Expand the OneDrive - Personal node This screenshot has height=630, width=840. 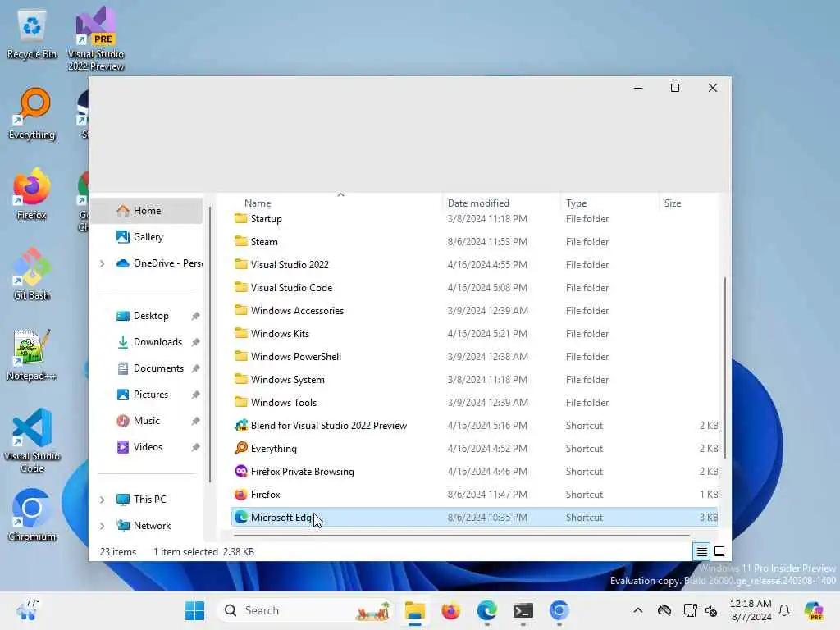point(102,263)
